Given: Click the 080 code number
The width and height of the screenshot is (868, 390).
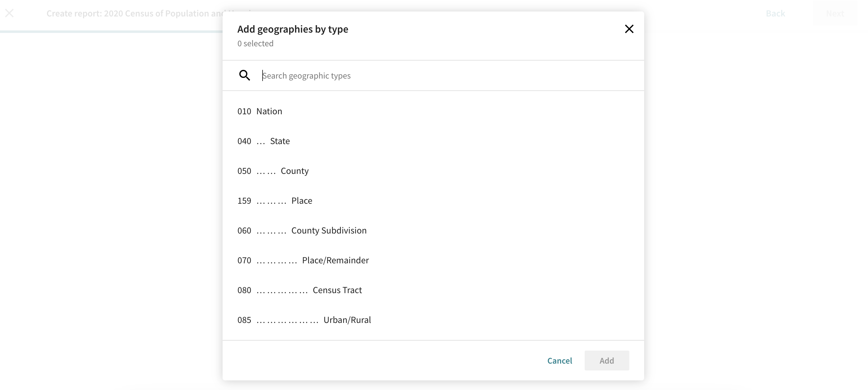Looking at the screenshot, I should click(244, 290).
